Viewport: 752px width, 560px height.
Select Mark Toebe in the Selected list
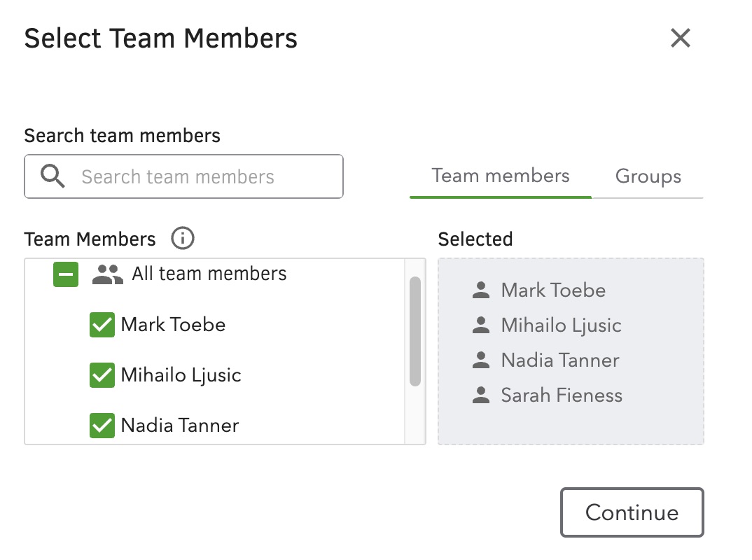[552, 290]
